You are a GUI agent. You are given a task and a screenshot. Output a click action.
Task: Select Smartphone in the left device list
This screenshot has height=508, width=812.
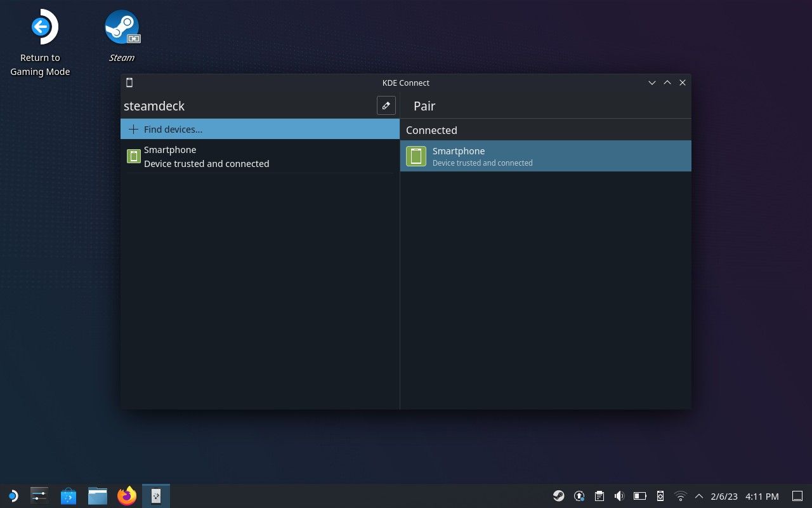tap(259, 156)
